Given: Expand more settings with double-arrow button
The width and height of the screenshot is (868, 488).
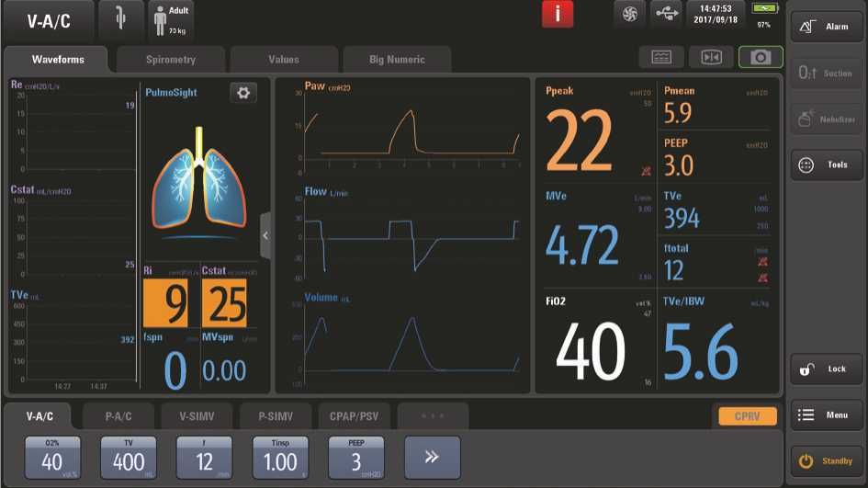Looking at the screenshot, I should [x=432, y=457].
